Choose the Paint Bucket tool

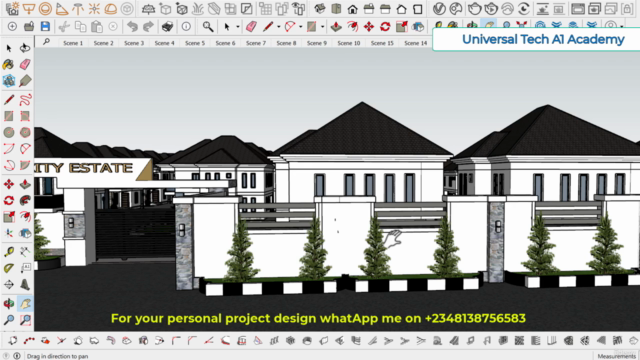pos(9,64)
